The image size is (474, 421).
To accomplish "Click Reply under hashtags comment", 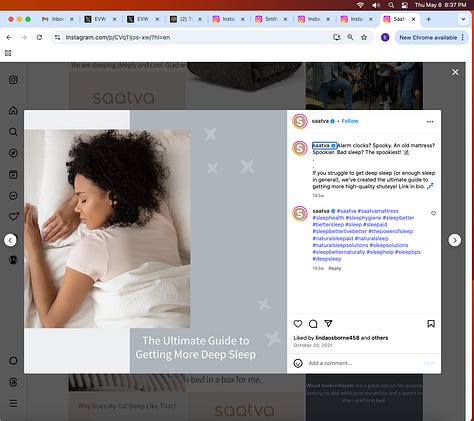I will click(335, 268).
